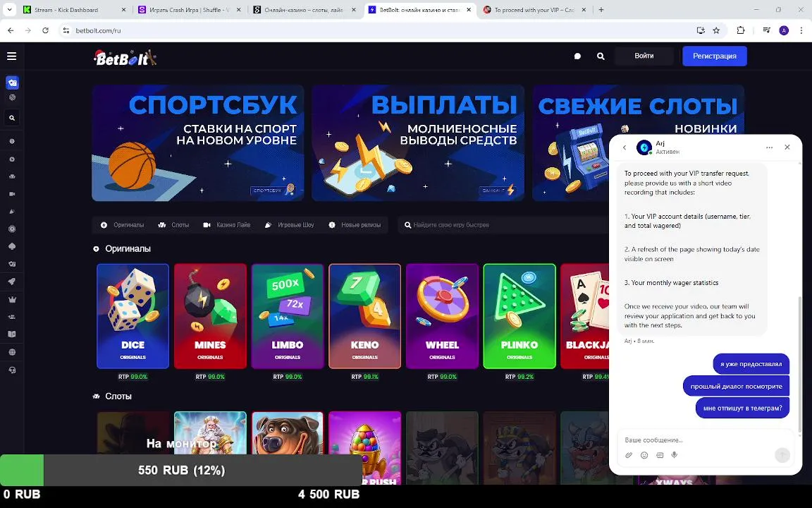Viewport: 812px width, 508px height.
Task: Select the casino cards icon in sidebar
Action: [x=12, y=83]
